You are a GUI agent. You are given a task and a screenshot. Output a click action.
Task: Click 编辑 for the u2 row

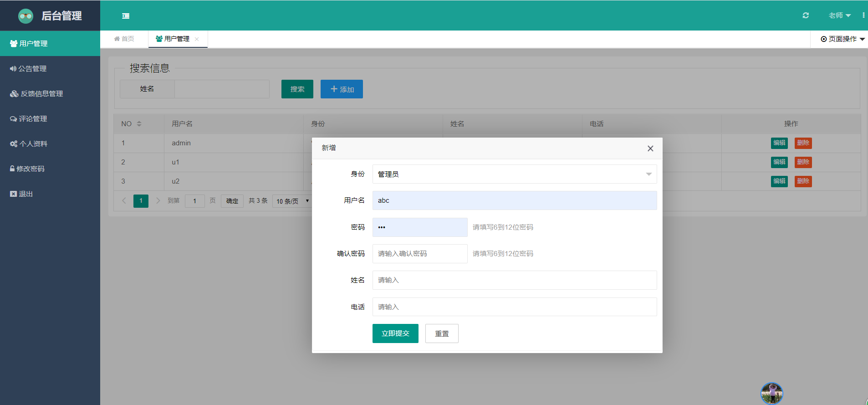point(779,181)
